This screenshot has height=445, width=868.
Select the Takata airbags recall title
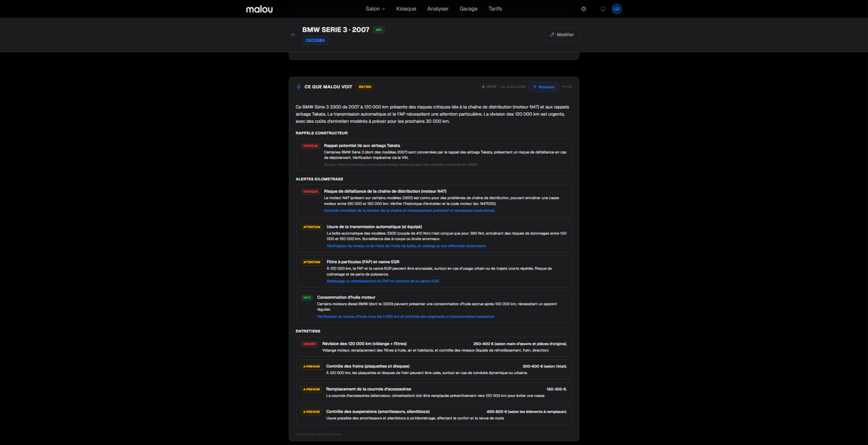(362, 146)
